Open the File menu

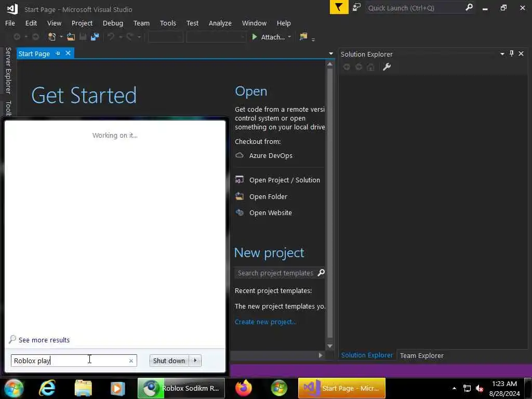(10, 23)
